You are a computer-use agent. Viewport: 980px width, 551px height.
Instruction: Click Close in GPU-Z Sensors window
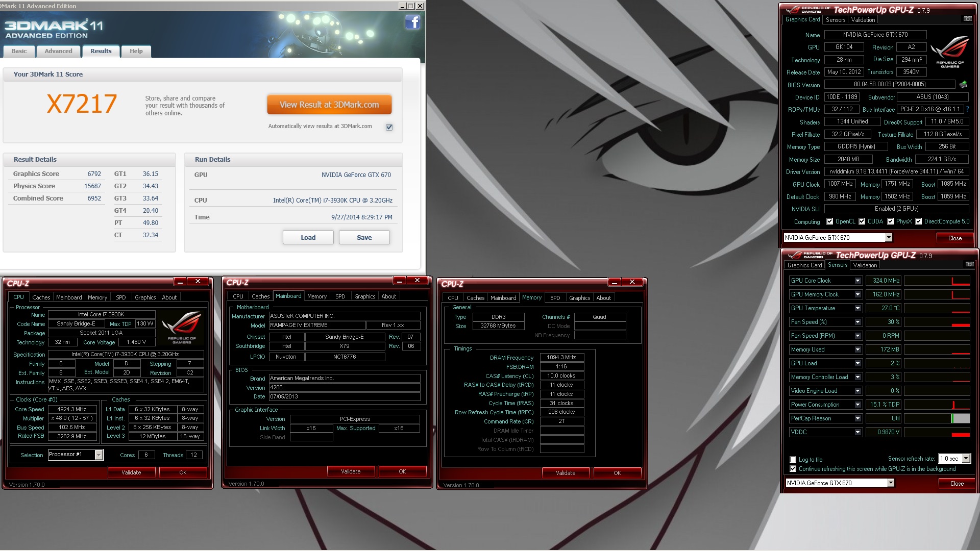[x=957, y=484]
